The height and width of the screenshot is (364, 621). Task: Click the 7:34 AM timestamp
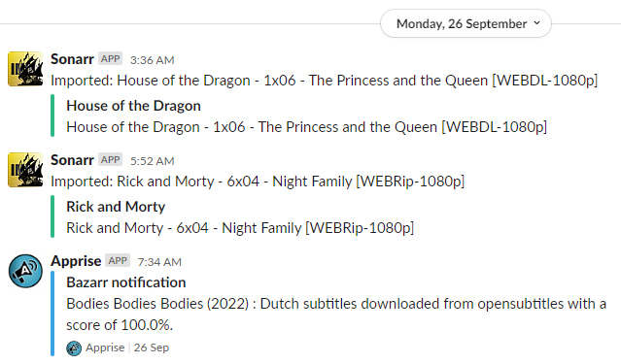(x=159, y=262)
